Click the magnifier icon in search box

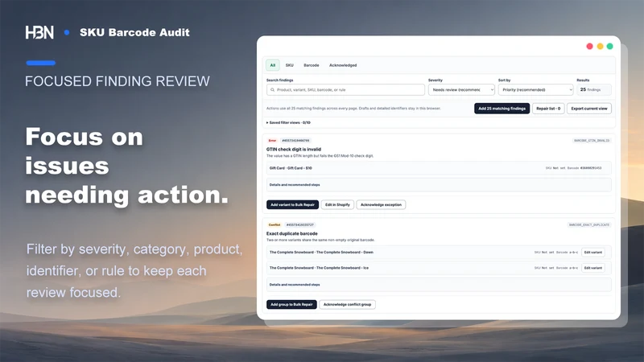click(x=272, y=89)
